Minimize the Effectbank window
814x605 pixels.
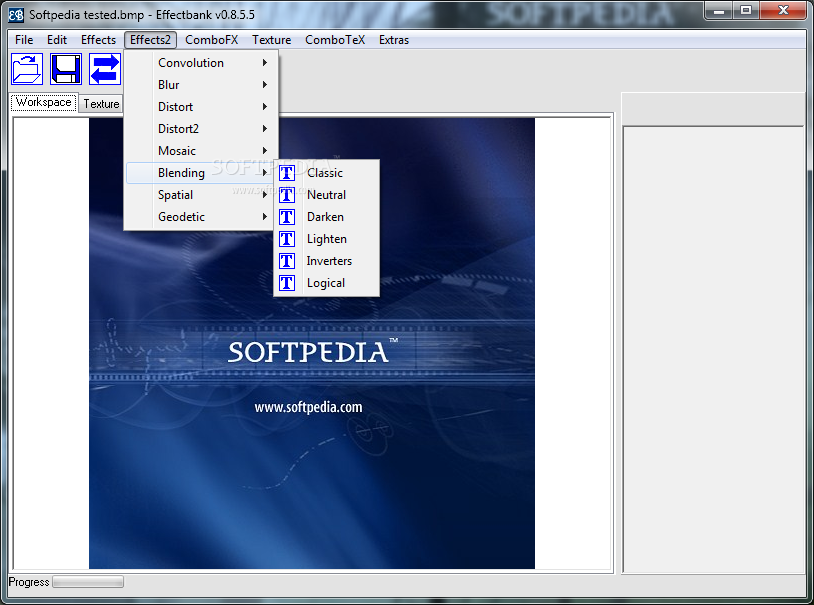click(x=719, y=10)
